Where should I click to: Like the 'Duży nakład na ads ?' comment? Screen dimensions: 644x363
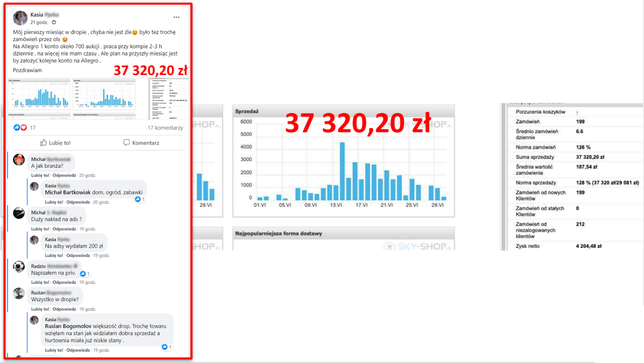click(40, 229)
